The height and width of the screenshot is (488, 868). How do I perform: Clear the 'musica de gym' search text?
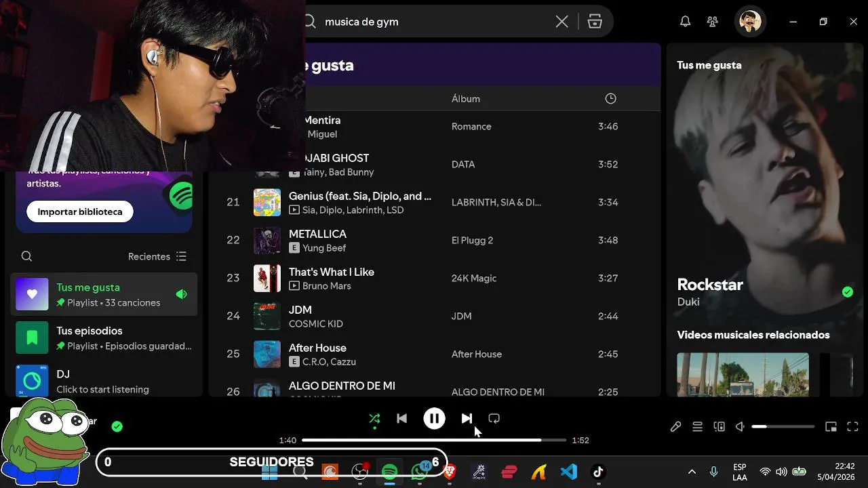click(x=561, y=22)
